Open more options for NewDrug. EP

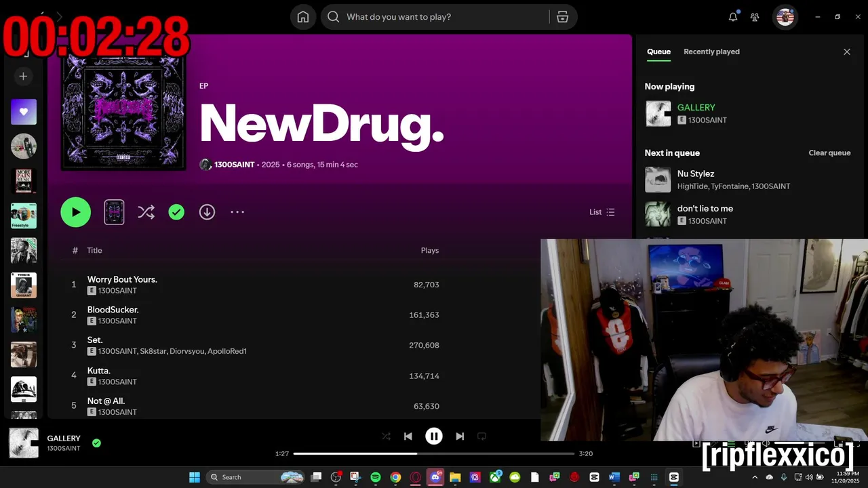click(237, 212)
